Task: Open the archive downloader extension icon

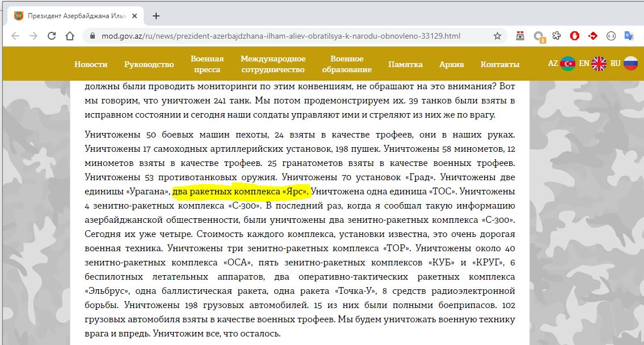Action: point(520,36)
